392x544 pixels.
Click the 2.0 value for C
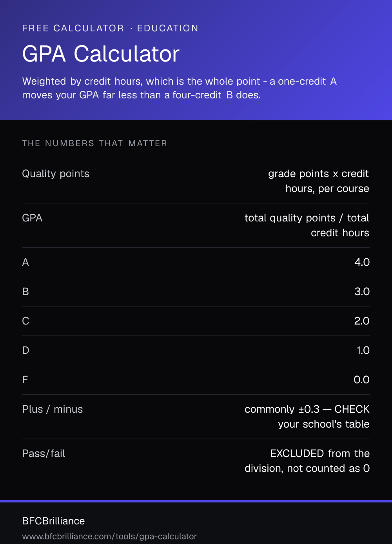point(362,321)
